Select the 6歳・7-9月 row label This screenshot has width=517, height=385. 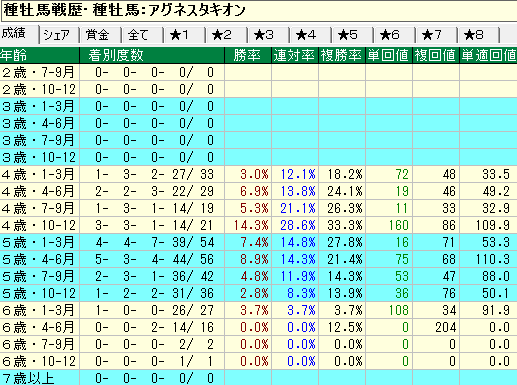(39, 344)
